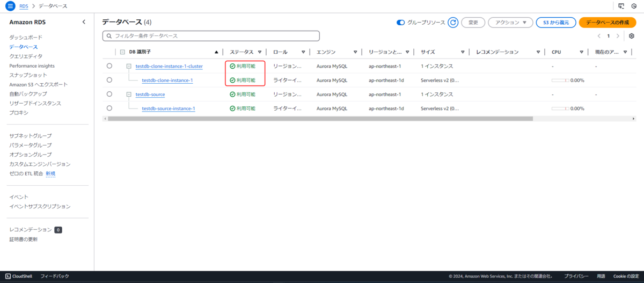Open testdb-clone-instance-1-cluster link
This screenshot has width=644, height=283.
click(169, 66)
